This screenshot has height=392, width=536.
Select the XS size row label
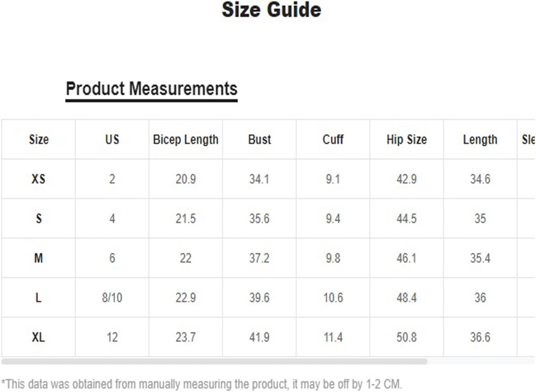point(39,179)
